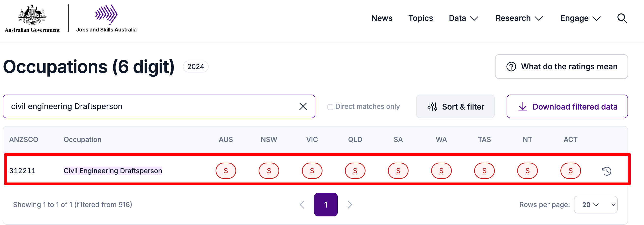Expand the Data menu dropdown

click(x=463, y=18)
